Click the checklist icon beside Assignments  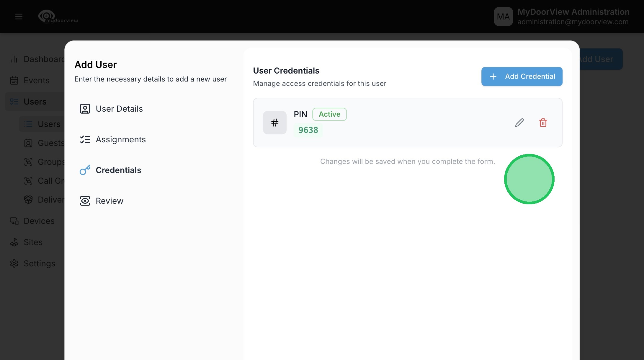point(85,139)
